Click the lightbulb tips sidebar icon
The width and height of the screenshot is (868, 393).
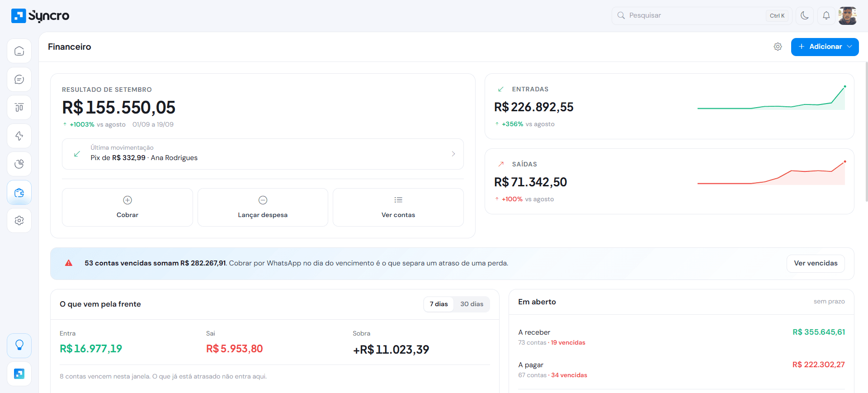pyautogui.click(x=19, y=346)
